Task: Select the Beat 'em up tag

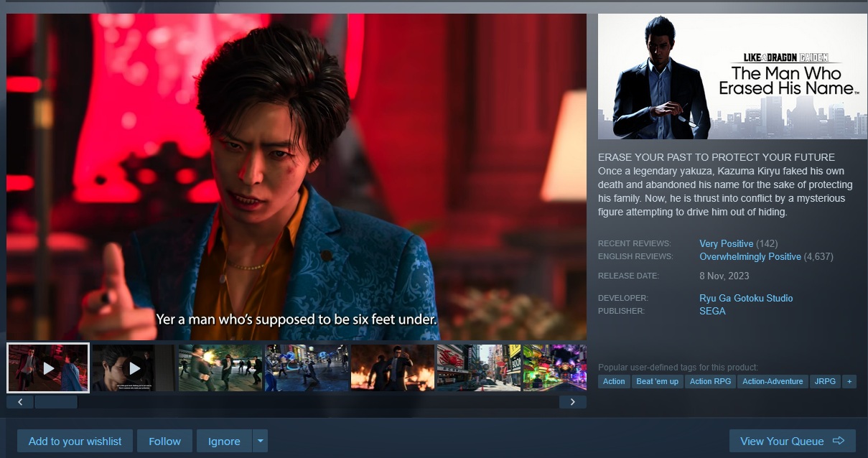Action: 658,381
